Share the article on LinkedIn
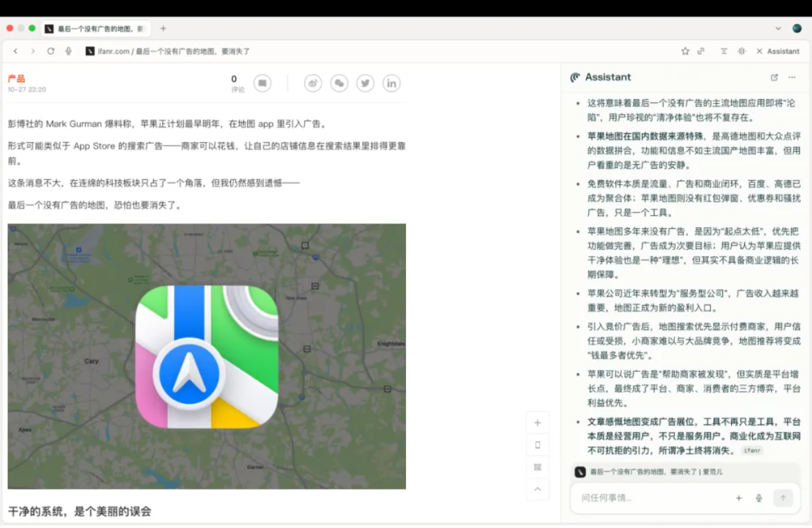This screenshot has height=528, width=812. click(x=391, y=83)
